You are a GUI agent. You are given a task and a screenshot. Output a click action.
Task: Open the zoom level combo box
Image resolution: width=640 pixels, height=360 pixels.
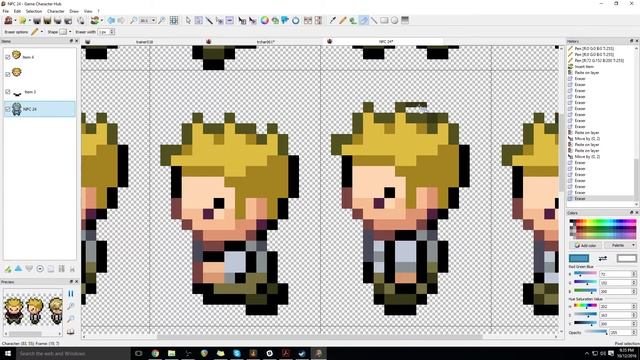pos(147,20)
